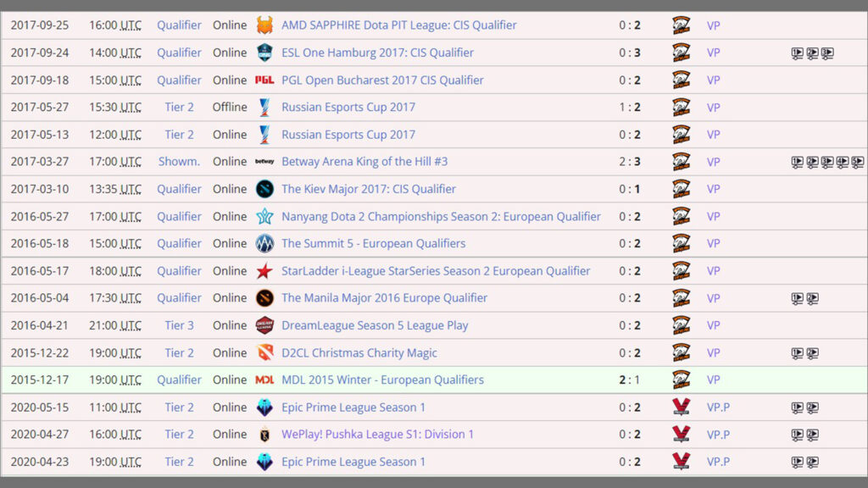Click the AMD SAPPHIRE Dota PIT League tournament icon
This screenshot has height=488, width=868.
264,25
